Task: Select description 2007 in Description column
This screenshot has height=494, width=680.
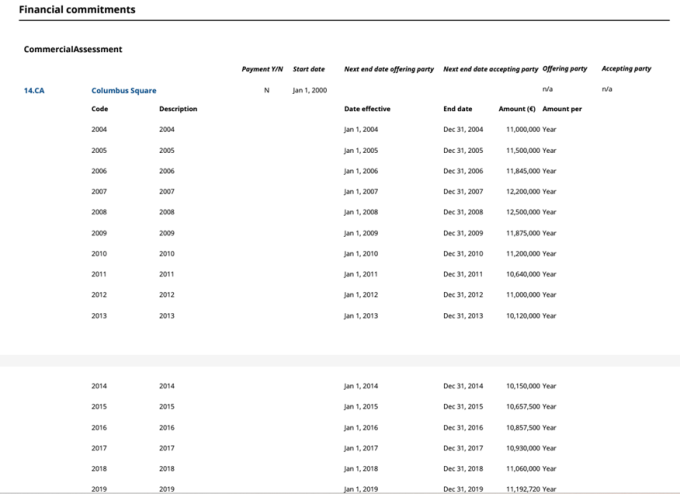Action: click(x=167, y=191)
